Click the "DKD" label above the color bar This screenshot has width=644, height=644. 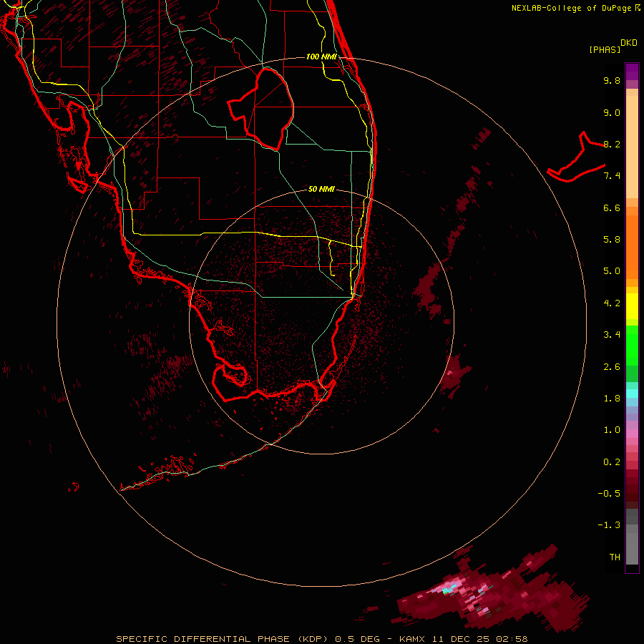click(629, 43)
